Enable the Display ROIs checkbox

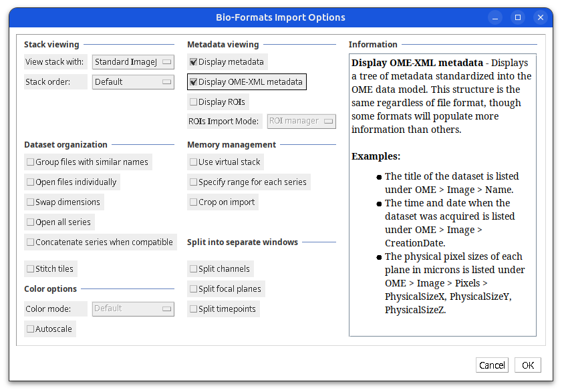click(194, 102)
